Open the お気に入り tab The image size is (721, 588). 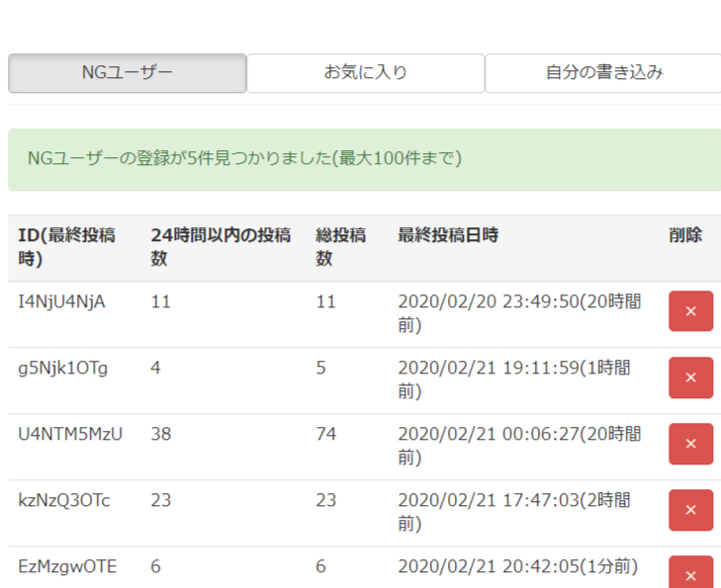pos(365,73)
